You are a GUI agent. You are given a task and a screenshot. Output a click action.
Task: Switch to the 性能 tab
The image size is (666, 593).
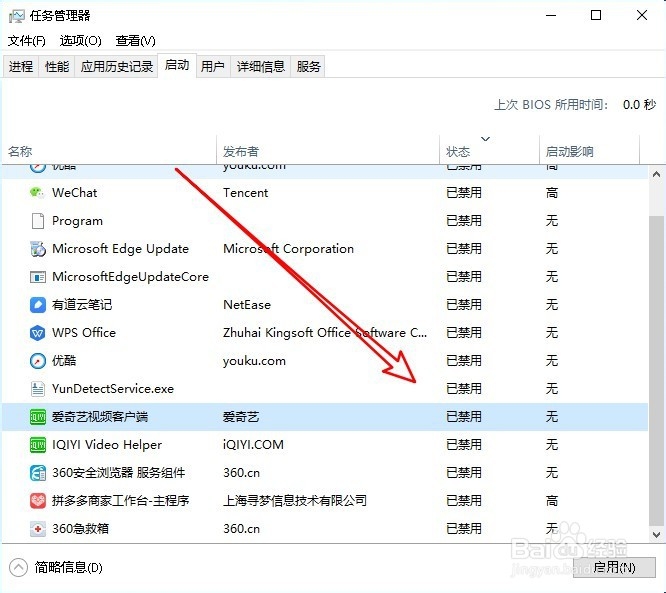57,67
